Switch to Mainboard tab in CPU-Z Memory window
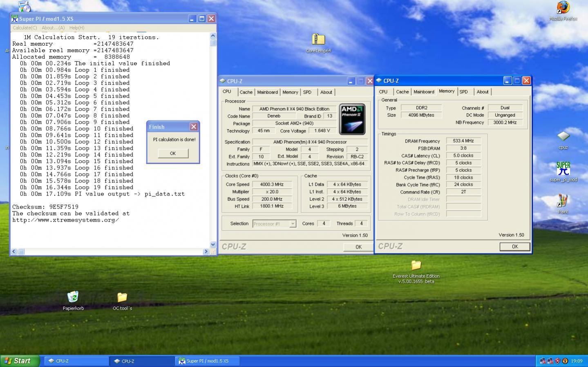 coord(424,92)
